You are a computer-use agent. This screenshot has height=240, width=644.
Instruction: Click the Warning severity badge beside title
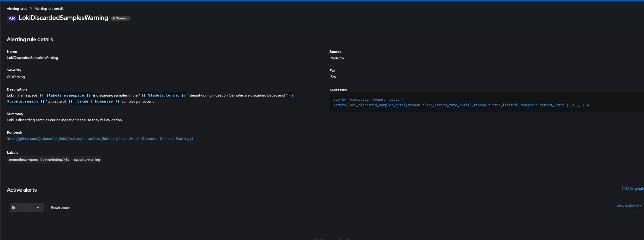[x=120, y=18]
